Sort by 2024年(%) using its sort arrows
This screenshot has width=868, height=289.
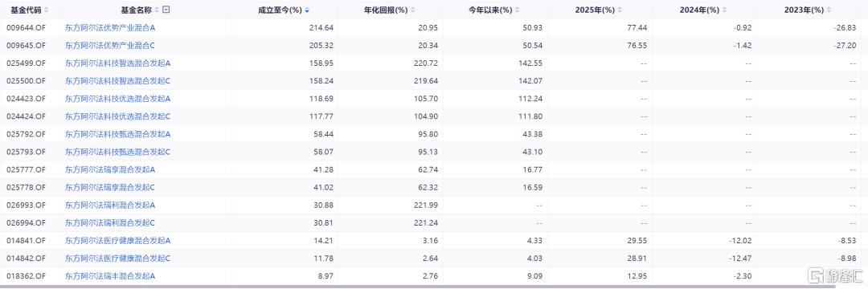724,10
